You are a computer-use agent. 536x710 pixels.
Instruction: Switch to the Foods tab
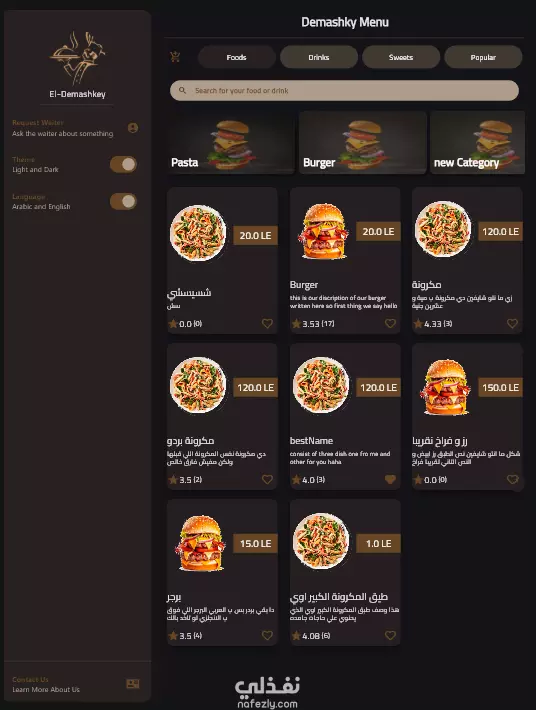[237, 57]
